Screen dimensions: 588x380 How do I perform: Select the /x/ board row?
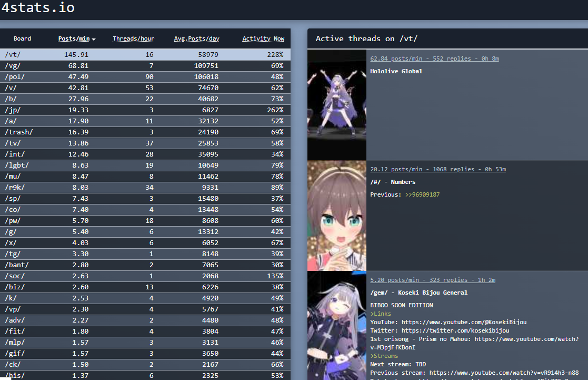click(145, 243)
